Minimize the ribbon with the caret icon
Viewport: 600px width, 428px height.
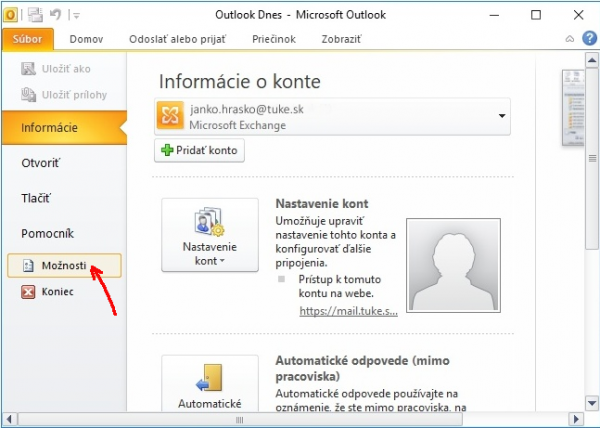tap(570, 39)
